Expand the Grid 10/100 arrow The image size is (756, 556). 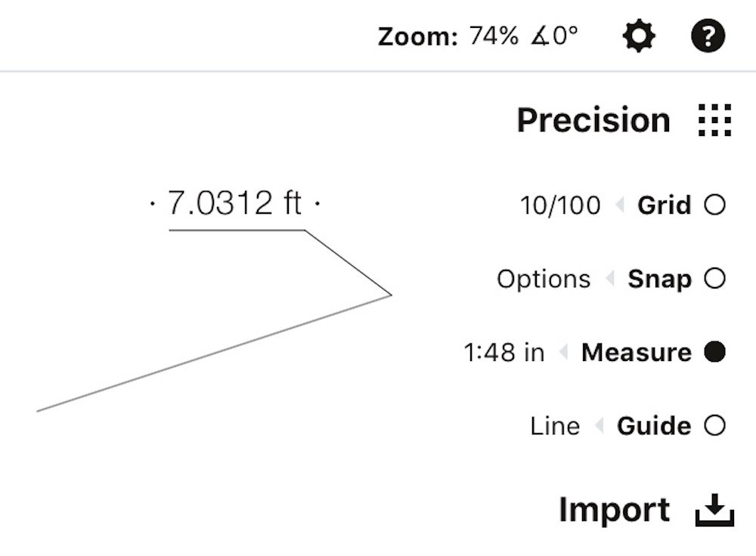pyautogui.click(x=620, y=205)
